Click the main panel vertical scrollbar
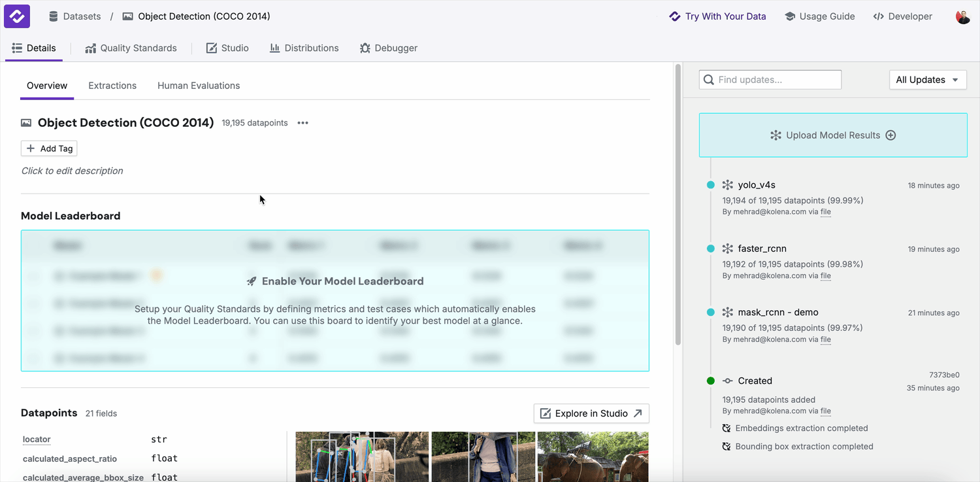The width and height of the screenshot is (980, 482). click(x=678, y=203)
